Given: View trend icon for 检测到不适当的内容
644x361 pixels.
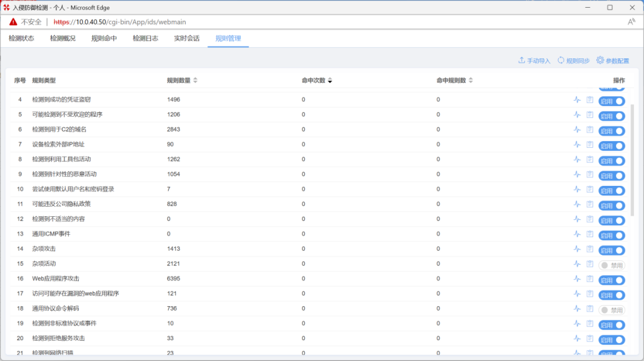Looking at the screenshot, I should coord(577,219).
